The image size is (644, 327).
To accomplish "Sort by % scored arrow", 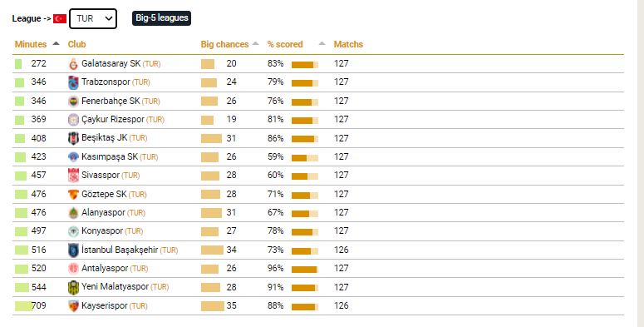I will click(322, 43).
